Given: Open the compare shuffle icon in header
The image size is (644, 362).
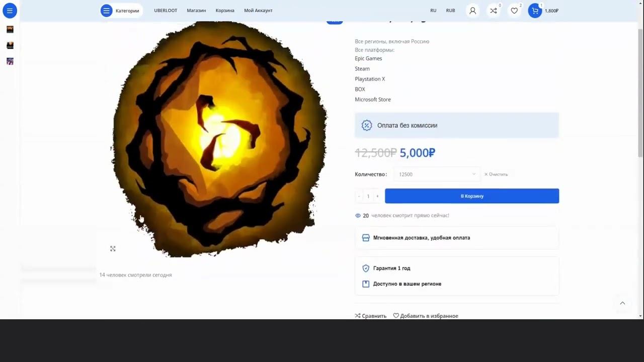Looking at the screenshot, I should pyautogui.click(x=494, y=11).
